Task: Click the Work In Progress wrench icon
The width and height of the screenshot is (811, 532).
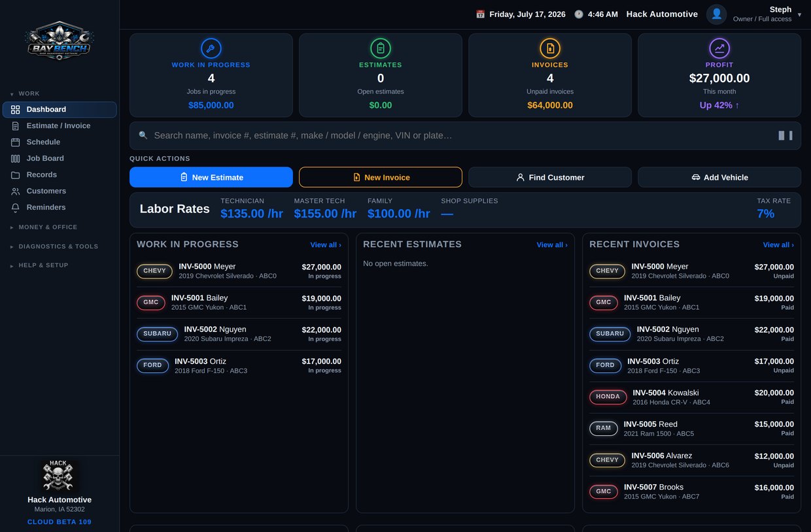Action: coord(211,48)
